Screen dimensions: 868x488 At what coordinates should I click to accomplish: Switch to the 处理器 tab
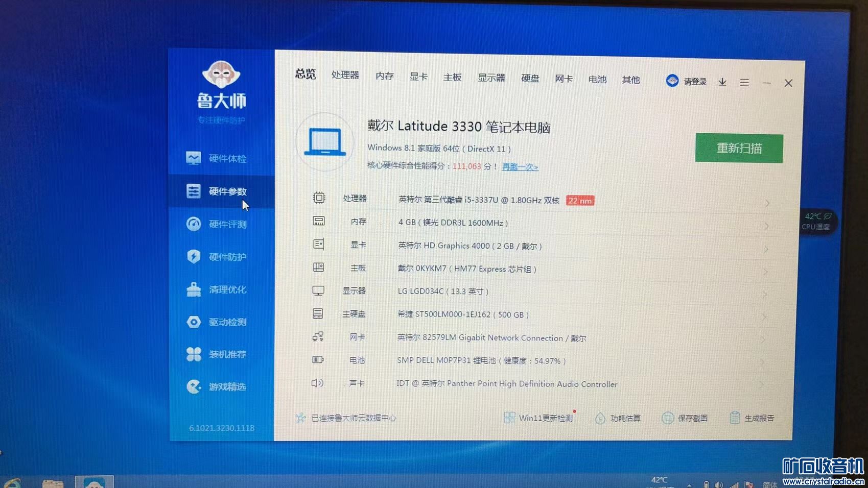pyautogui.click(x=345, y=75)
